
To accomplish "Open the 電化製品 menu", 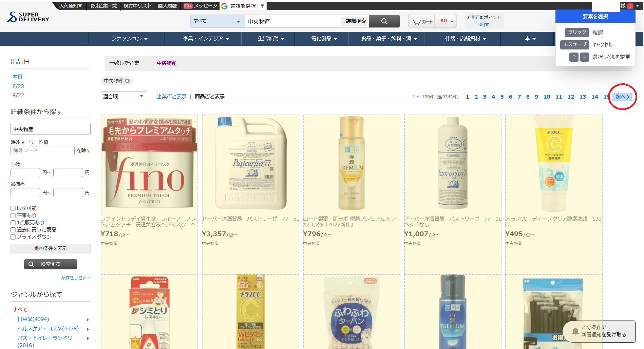I will 324,39.
